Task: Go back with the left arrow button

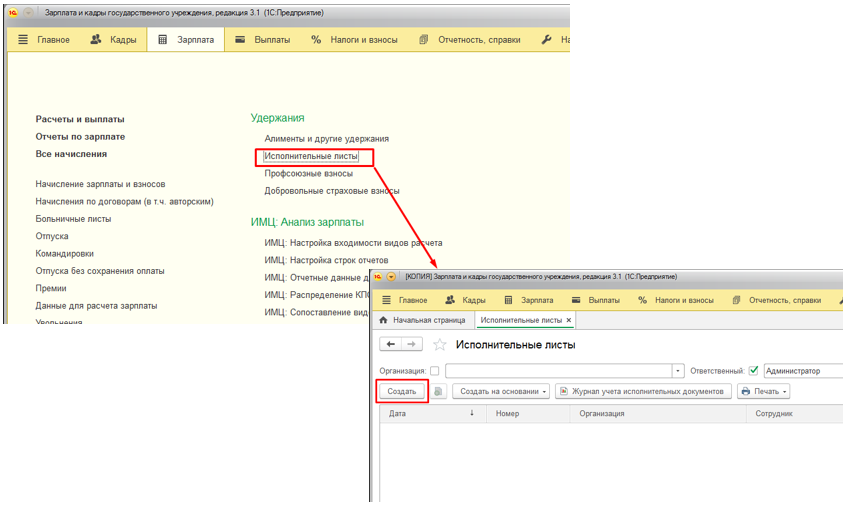Action: [390, 344]
